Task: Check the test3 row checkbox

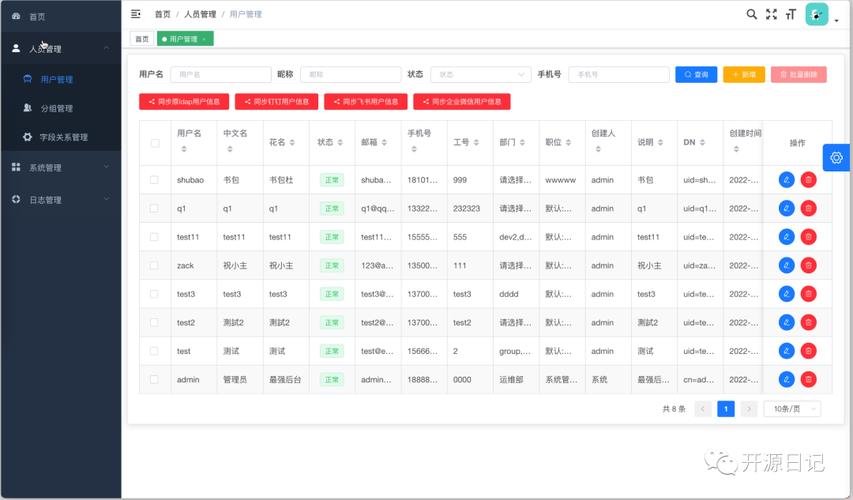Action: pos(154,294)
